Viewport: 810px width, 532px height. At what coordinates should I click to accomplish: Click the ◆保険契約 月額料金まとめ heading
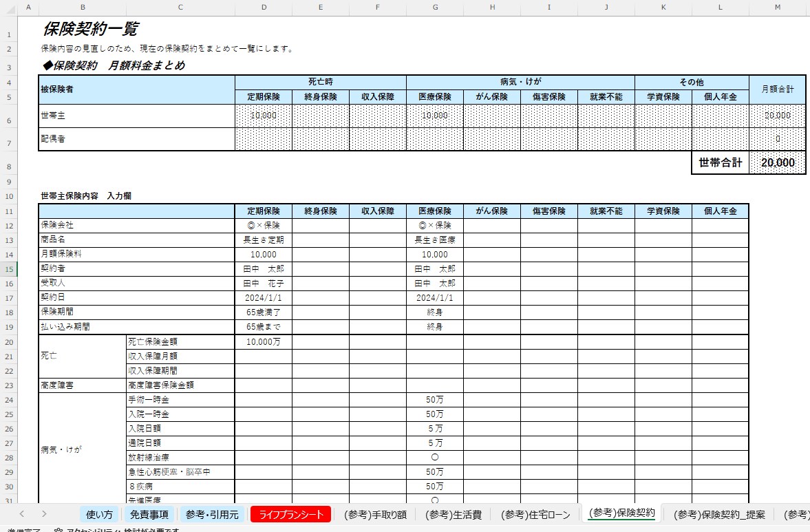(114, 65)
